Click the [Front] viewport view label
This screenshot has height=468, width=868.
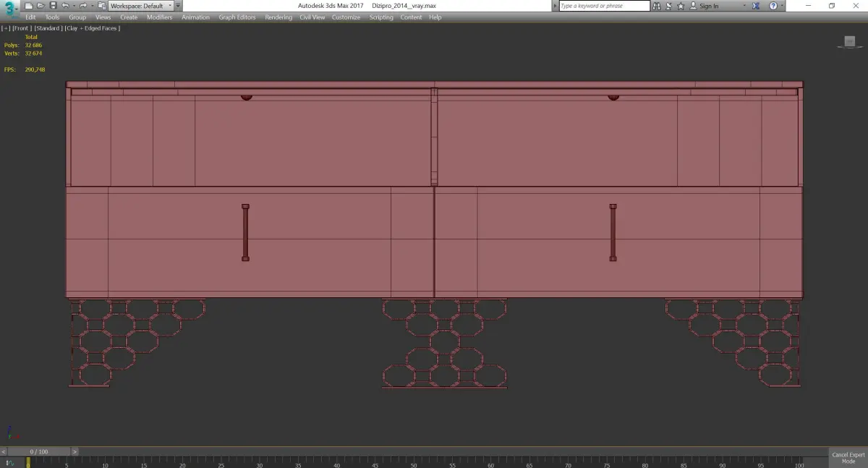click(x=21, y=28)
